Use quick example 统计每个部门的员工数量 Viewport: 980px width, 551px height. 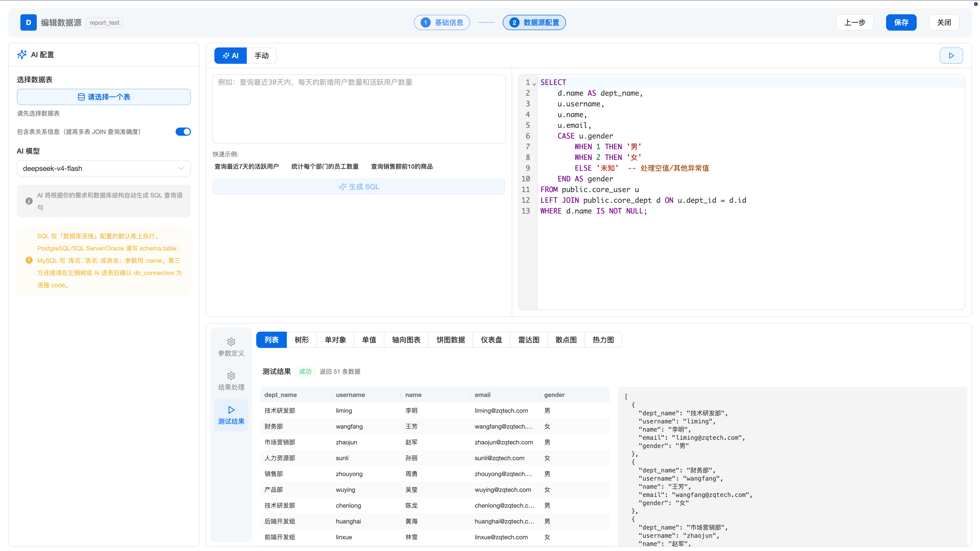[325, 167]
